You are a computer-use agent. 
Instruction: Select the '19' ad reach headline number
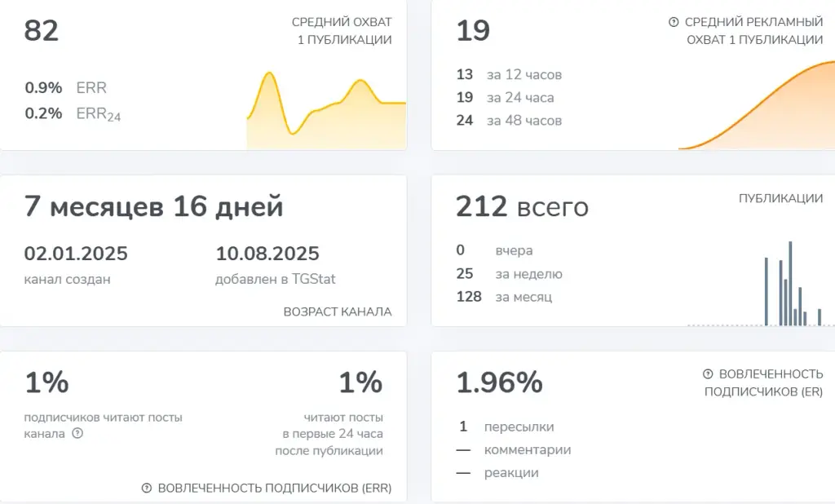pyautogui.click(x=473, y=30)
